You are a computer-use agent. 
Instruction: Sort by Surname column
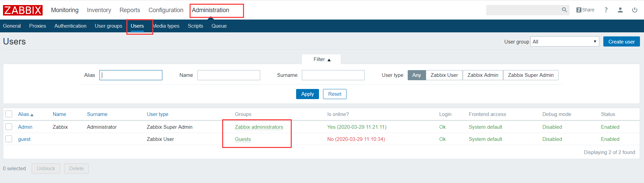[97, 114]
